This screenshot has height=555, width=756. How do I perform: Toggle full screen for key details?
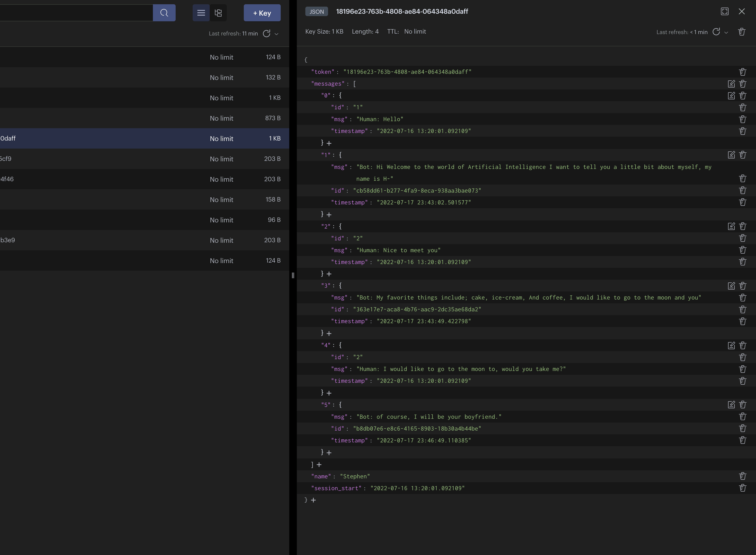coord(725,11)
